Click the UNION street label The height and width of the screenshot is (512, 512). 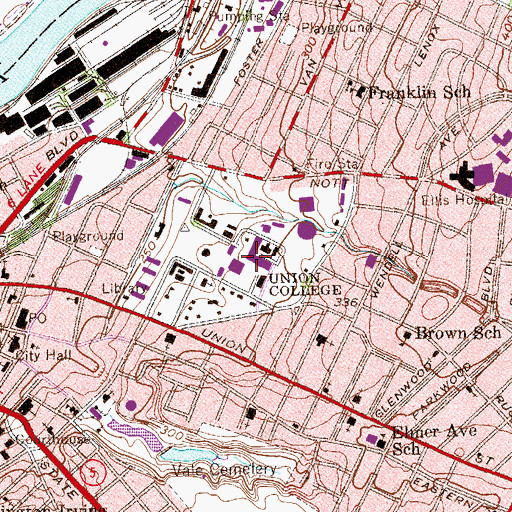pyautogui.click(x=223, y=340)
